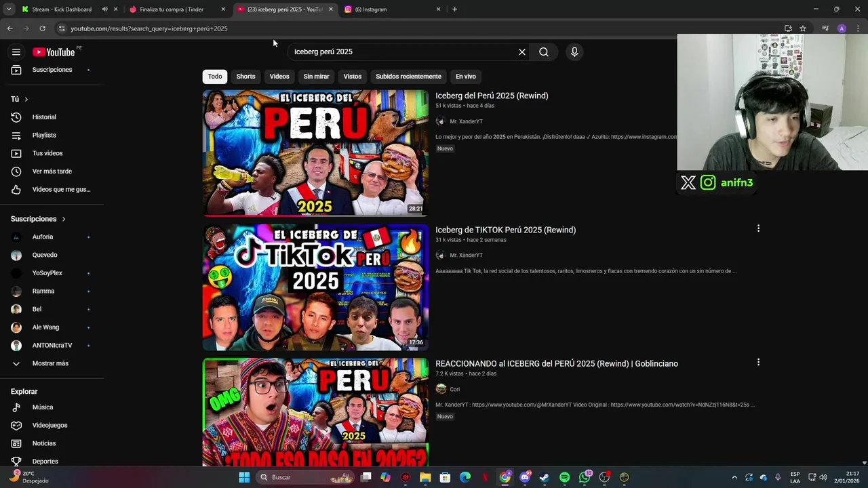Filter results by Vistos
Screen dimensions: 868x488
click(353, 77)
